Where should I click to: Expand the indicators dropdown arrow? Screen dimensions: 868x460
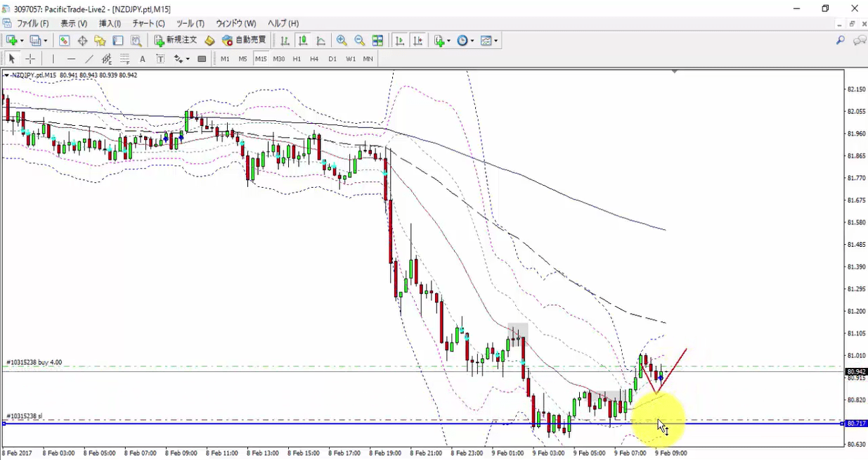pyautogui.click(x=448, y=41)
